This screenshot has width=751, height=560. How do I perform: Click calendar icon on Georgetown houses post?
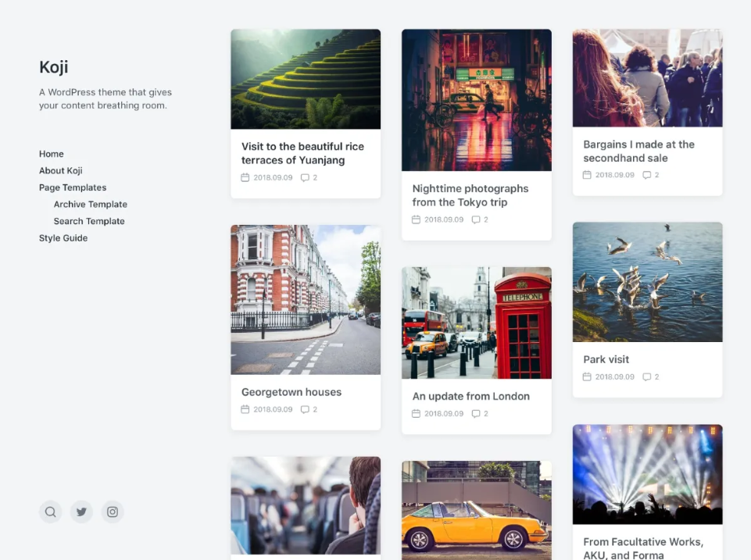[245, 409]
